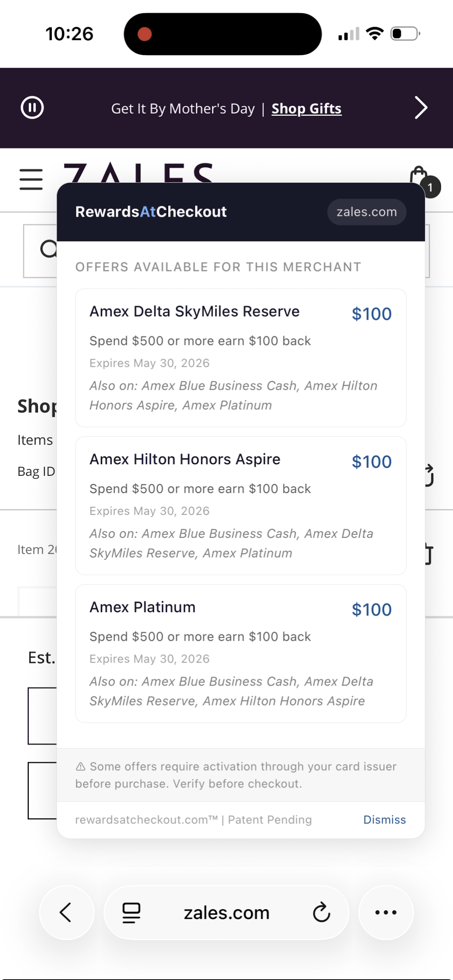Image resolution: width=453 pixels, height=980 pixels.
Task: Go back with the browser back arrow
Action: click(x=66, y=912)
